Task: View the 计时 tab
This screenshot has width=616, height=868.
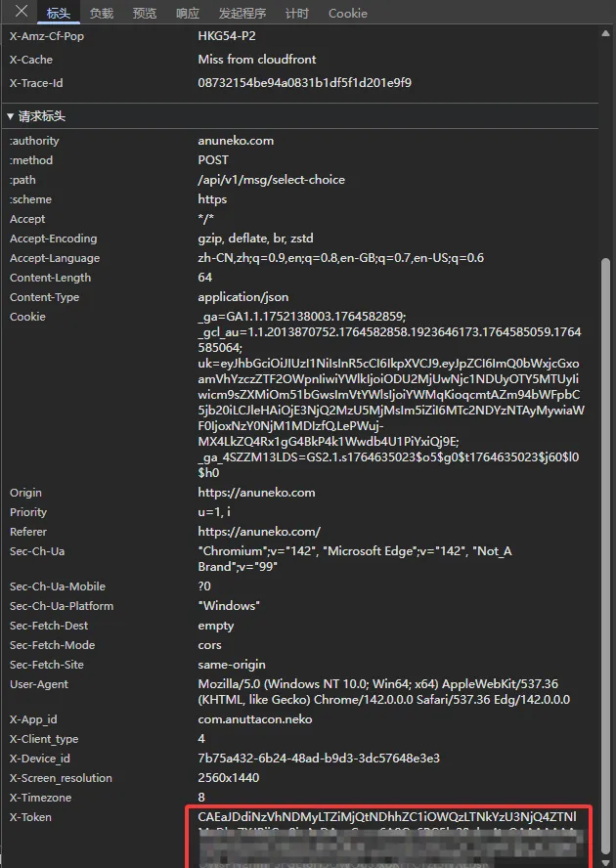Action: point(297,14)
